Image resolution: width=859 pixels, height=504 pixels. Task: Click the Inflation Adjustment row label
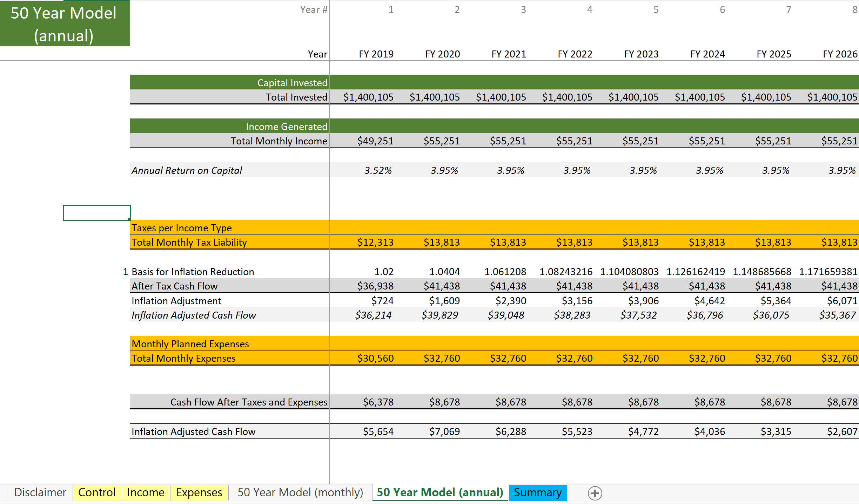[176, 301]
